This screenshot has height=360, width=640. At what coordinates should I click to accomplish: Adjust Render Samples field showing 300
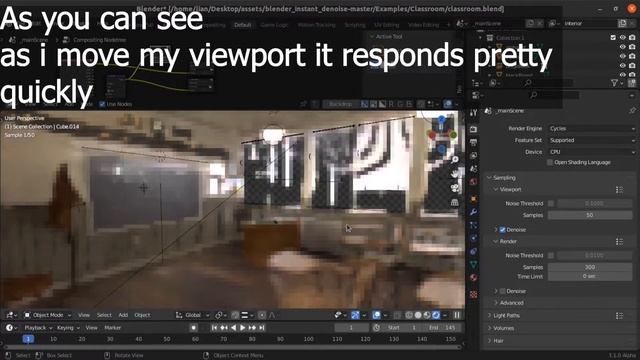pos(590,267)
